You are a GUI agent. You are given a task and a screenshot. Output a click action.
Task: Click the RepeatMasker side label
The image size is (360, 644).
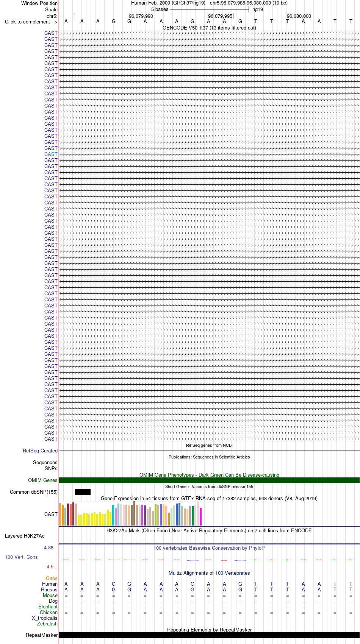point(42,635)
